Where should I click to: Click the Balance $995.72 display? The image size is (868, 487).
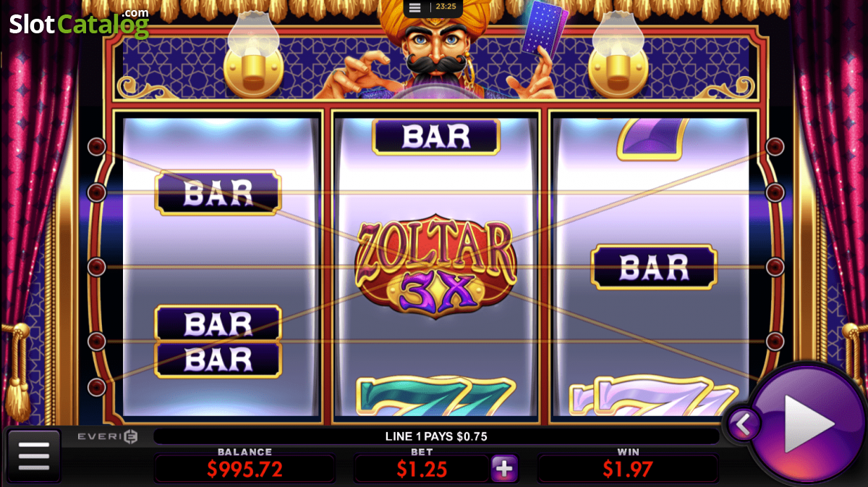pos(244,469)
